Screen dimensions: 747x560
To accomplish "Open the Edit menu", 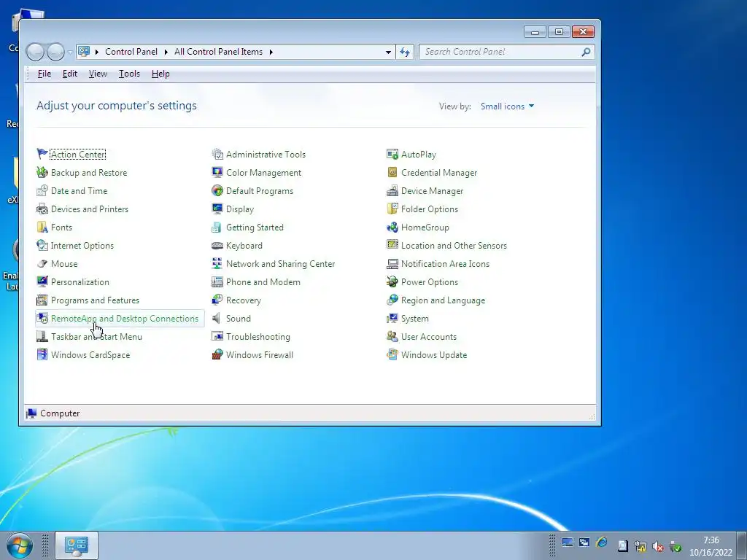I will tap(69, 74).
